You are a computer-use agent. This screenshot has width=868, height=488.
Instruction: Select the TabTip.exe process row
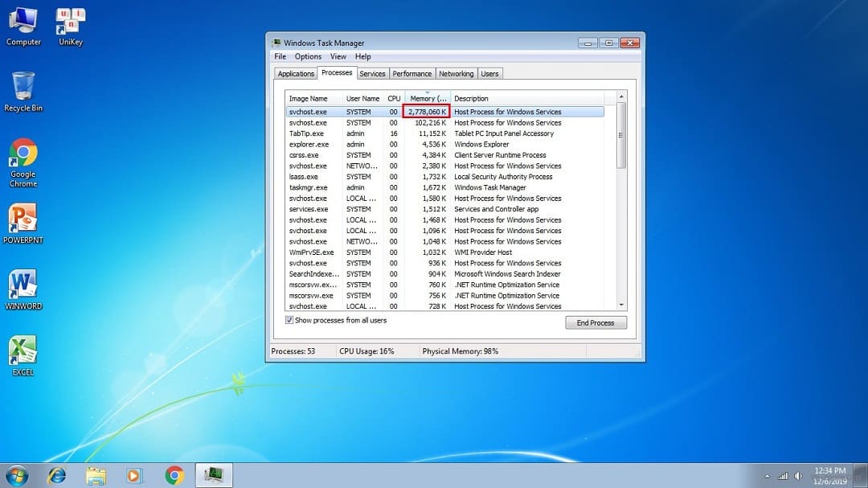coord(444,133)
